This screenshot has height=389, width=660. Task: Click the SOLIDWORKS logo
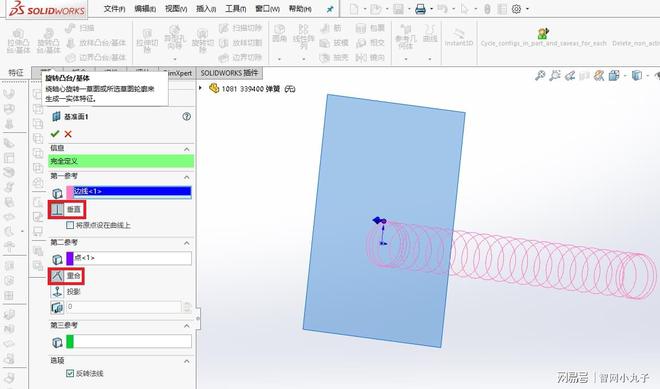tap(47, 9)
